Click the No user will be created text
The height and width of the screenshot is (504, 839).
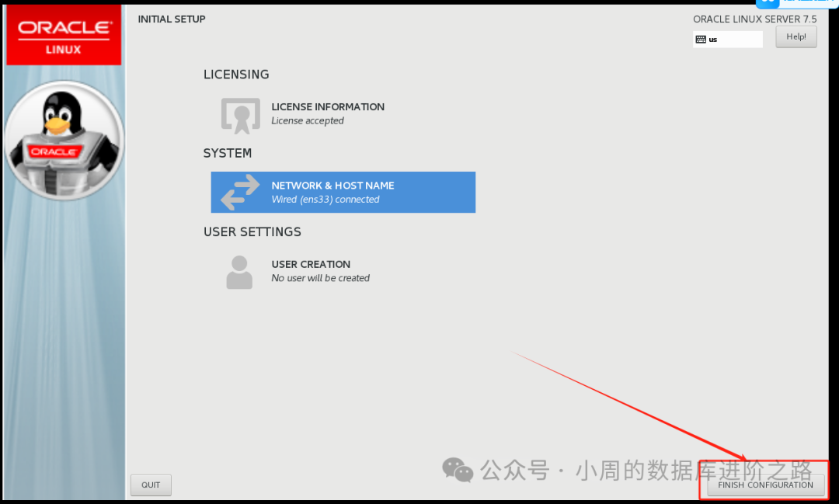321,278
